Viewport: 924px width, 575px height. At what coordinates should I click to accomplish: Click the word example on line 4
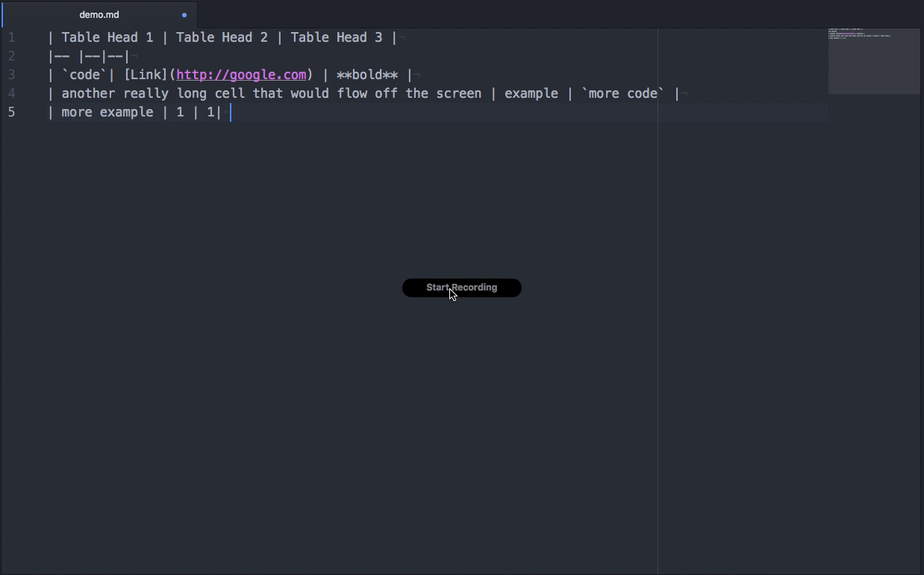click(x=531, y=93)
